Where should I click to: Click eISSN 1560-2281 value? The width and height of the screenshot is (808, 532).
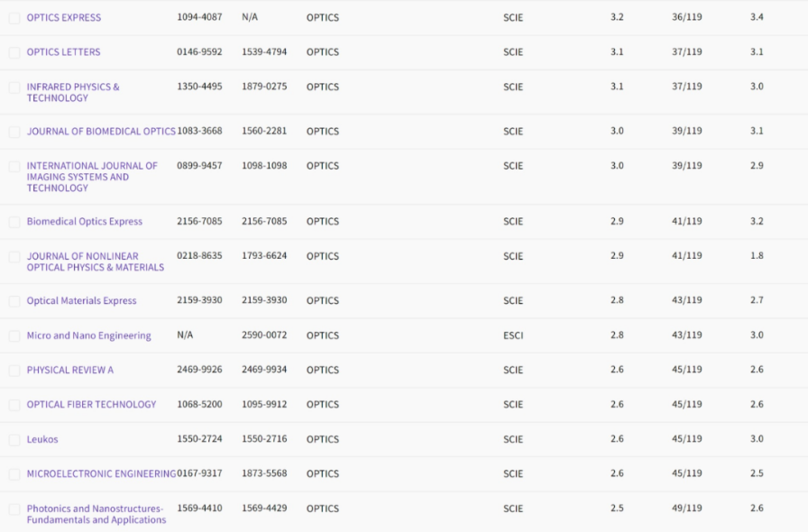click(264, 131)
